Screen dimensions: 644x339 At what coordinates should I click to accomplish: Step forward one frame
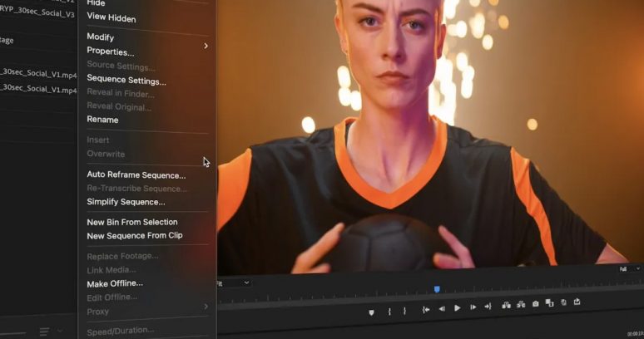pos(473,308)
